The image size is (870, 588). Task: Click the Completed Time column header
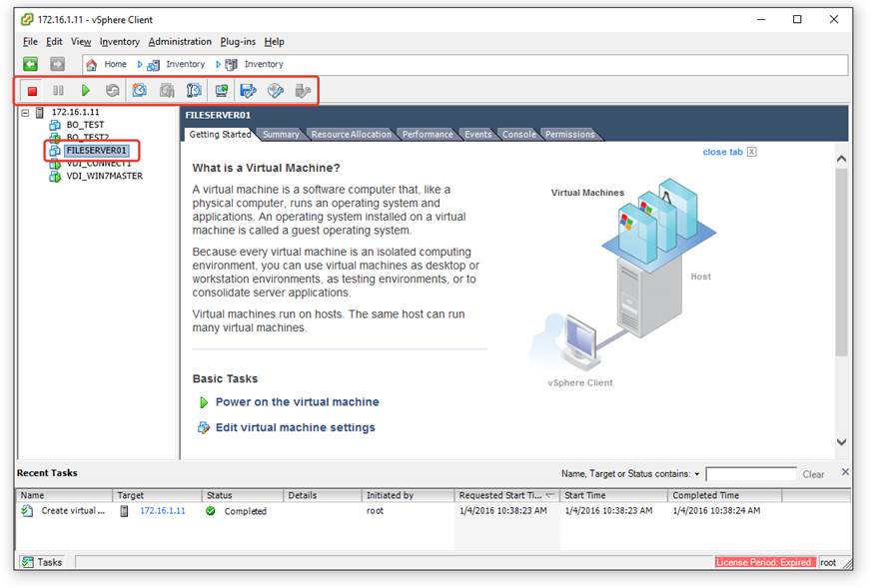click(x=724, y=495)
